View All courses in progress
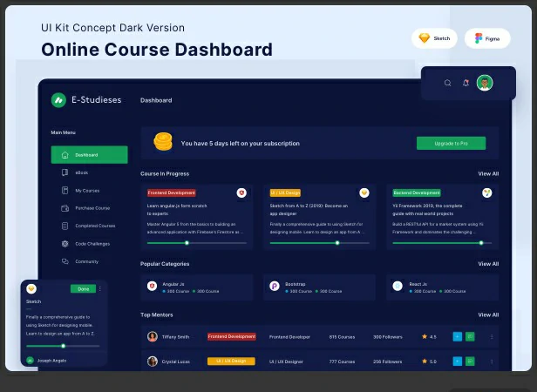The height and width of the screenshot is (392, 537). 488,174
